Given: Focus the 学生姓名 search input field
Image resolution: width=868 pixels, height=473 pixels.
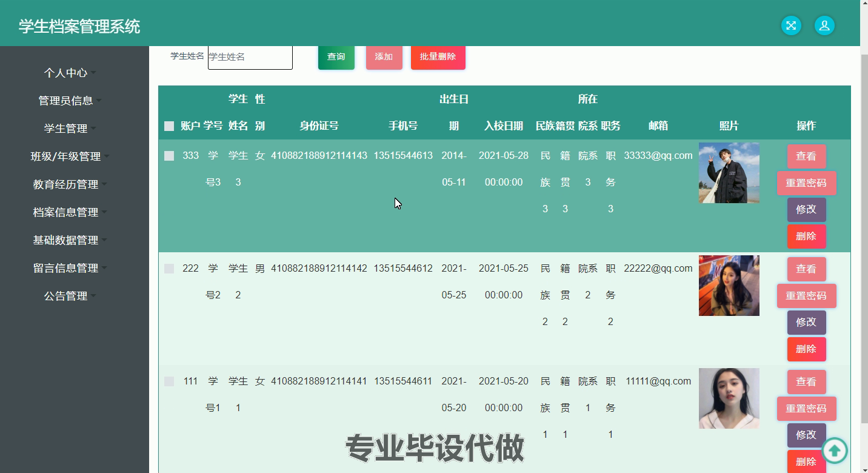Looking at the screenshot, I should point(250,57).
